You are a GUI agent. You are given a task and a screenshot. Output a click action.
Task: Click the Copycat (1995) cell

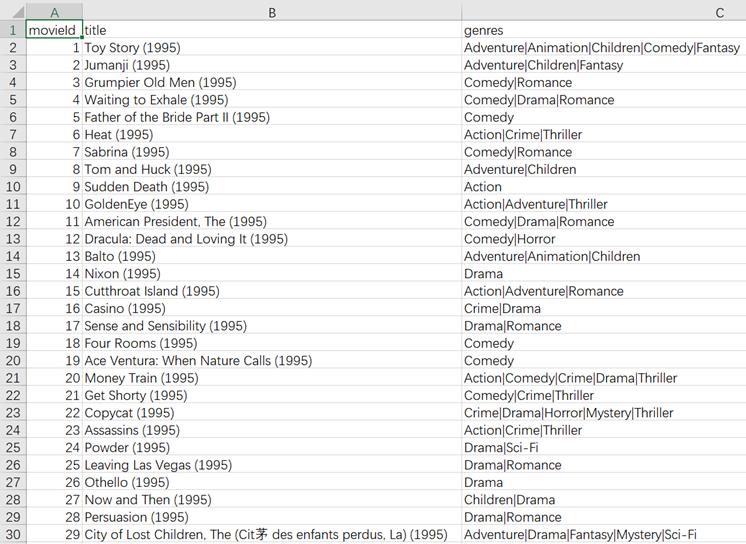(272, 413)
